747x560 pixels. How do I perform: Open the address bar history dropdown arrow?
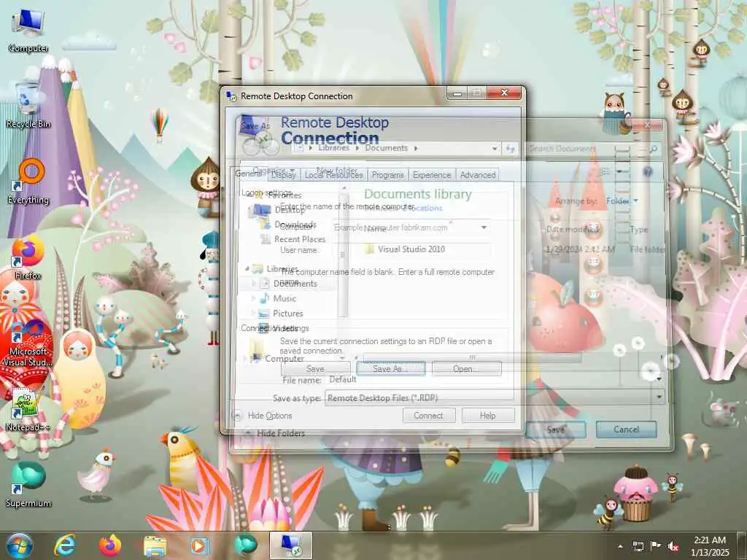[495, 149]
